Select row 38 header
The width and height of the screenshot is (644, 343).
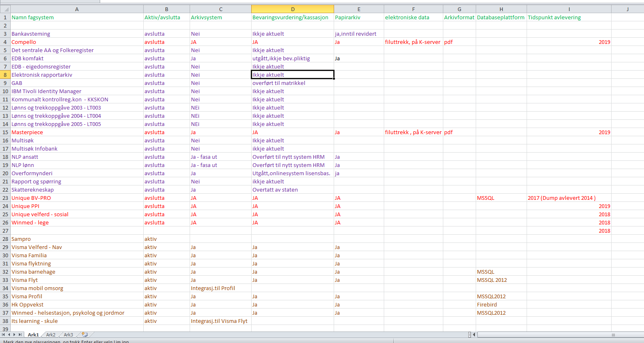5,321
